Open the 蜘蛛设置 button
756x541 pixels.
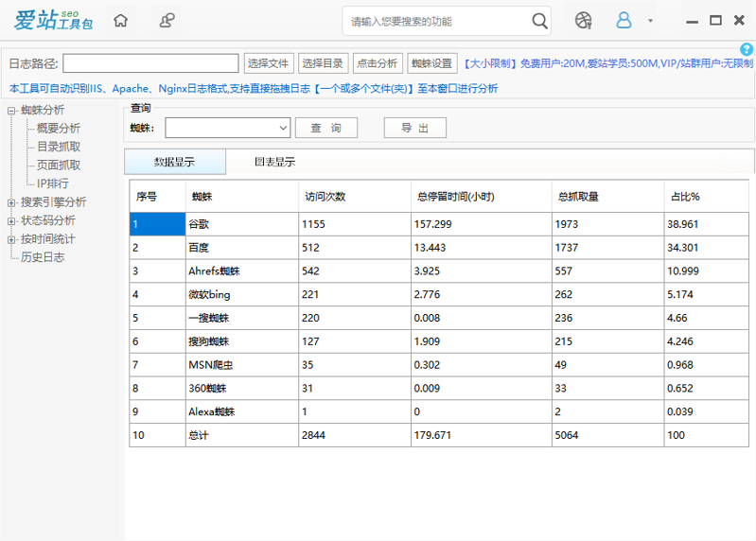pos(432,63)
